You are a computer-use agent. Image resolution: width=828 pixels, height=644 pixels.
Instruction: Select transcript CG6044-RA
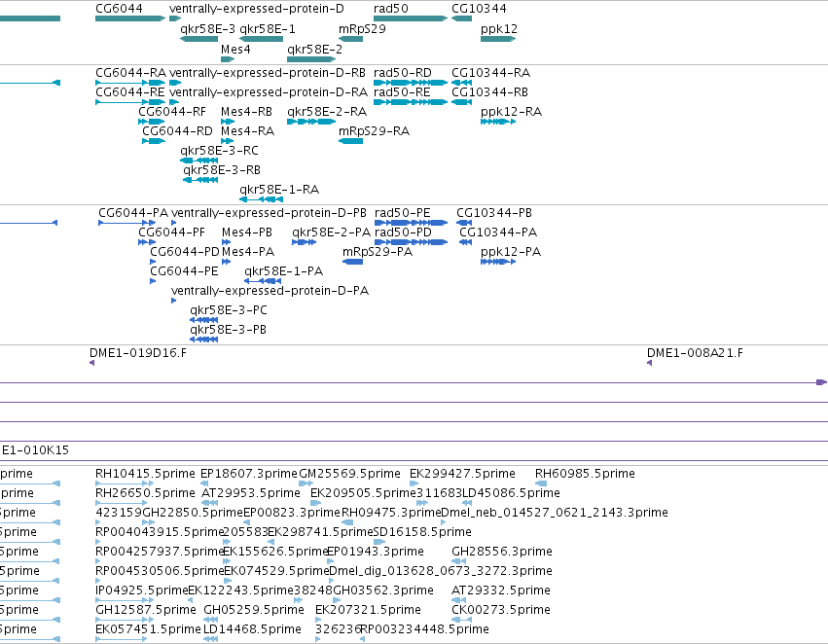131,73
